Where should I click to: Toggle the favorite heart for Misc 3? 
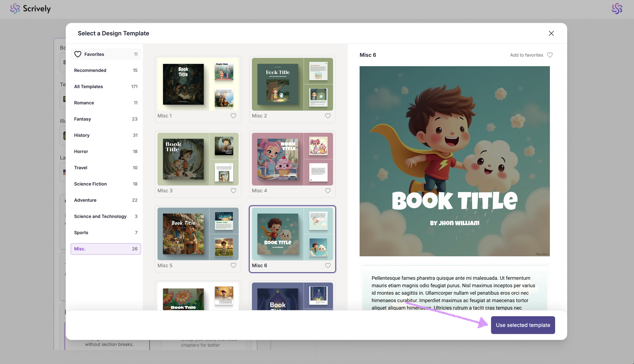point(233,191)
